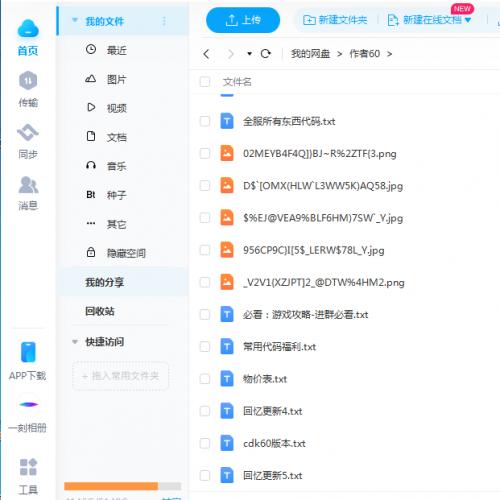Click the refresh icon in navigation bar
Viewport: 500px width, 500px height.
coord(265,54)
